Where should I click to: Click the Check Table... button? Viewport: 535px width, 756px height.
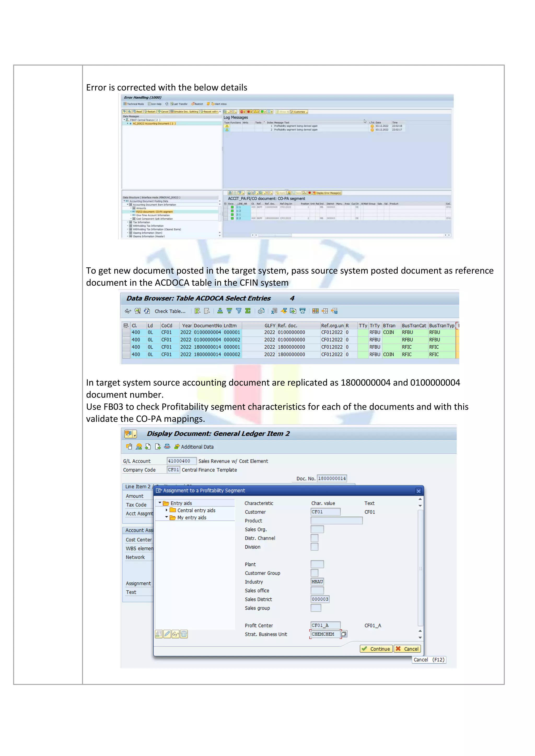click(x=170, y=311)
